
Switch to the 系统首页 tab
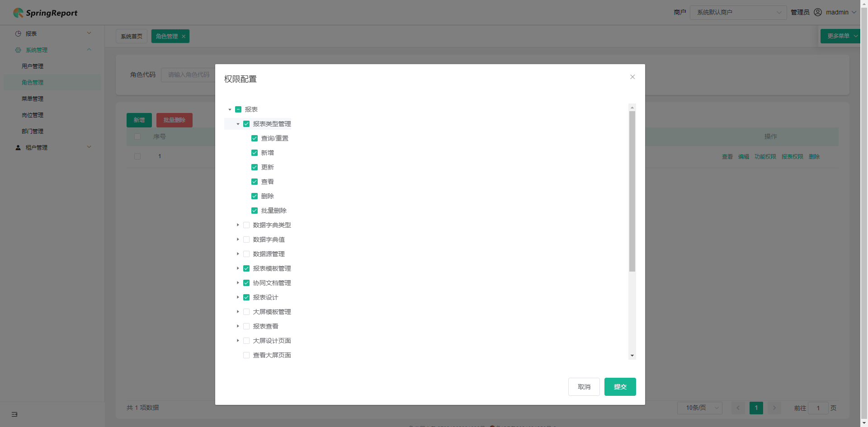pyautogui.click(x=132, y=36)
